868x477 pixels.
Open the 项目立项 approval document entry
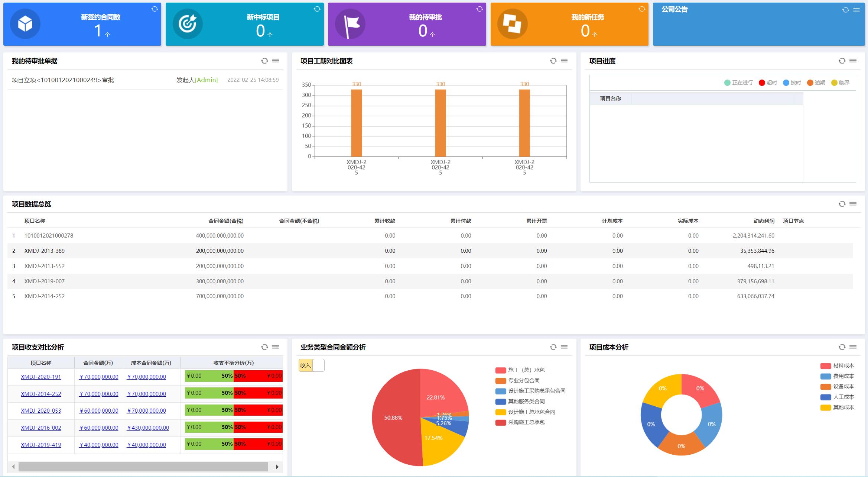(x=63, y=80)
